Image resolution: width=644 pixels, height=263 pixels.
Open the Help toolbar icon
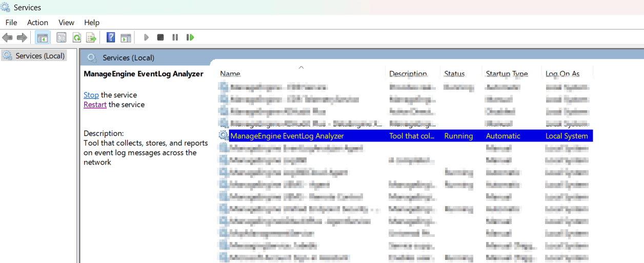tap(110, 37)
